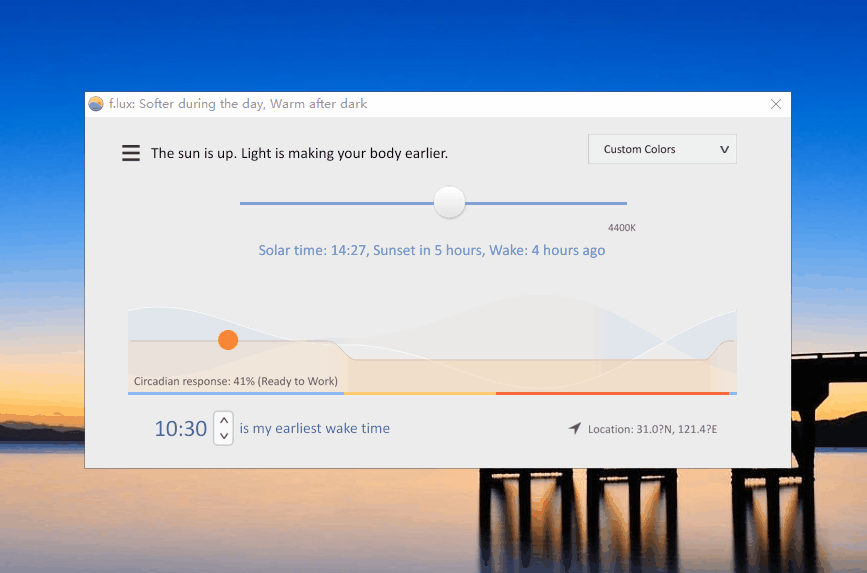Close the f.lux window
The height and width of the screenshot is (573, 867).
tap(776, 104)
